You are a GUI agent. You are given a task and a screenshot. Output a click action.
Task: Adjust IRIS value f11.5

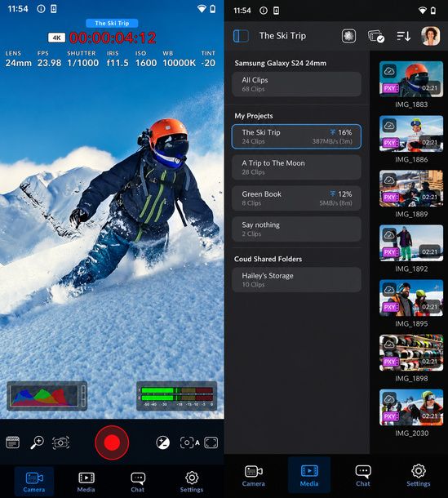pyautogui.click(x=118, y=63)
